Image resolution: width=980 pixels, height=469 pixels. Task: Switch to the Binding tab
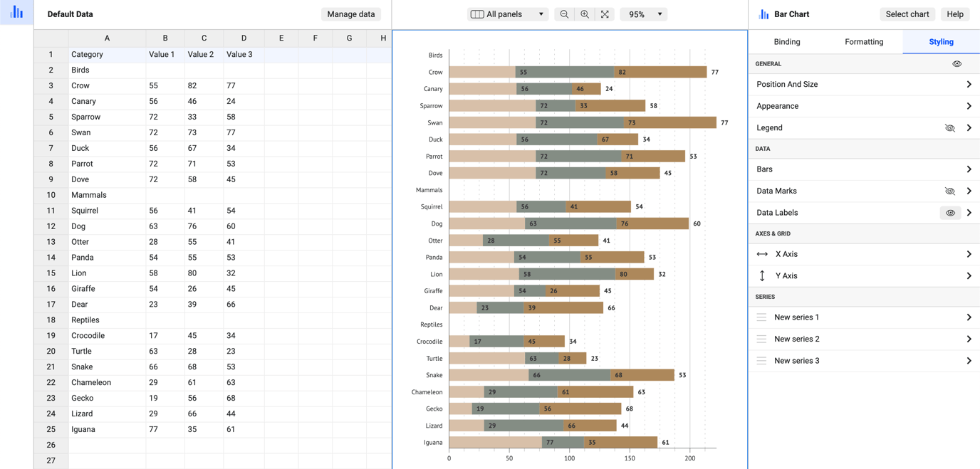pyautogui.click(x=787, y=42)
